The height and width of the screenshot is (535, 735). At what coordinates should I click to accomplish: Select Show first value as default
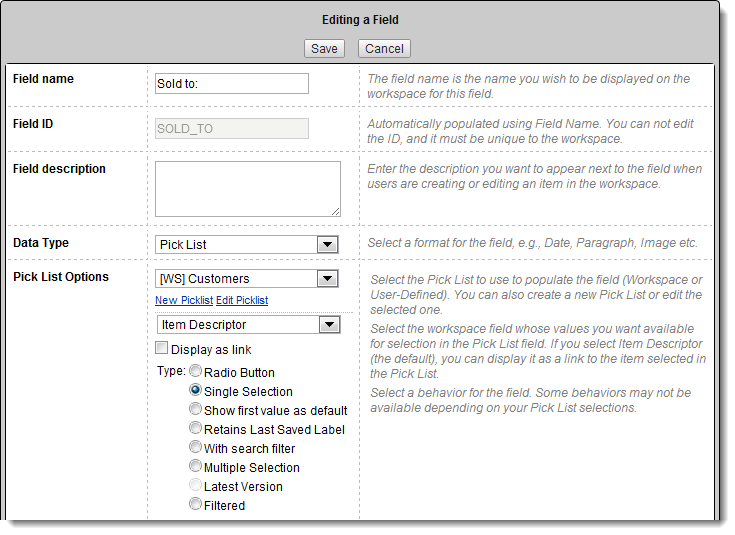click(x=195, y=409)
